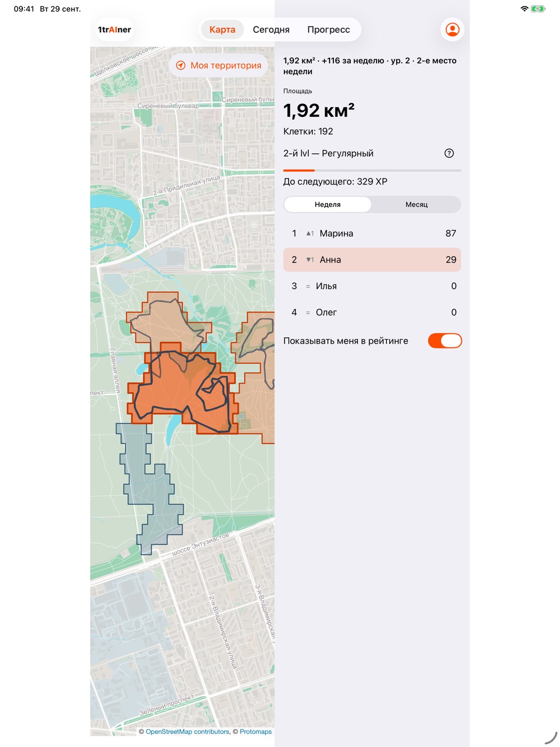Click Анна's score 29

451,260
